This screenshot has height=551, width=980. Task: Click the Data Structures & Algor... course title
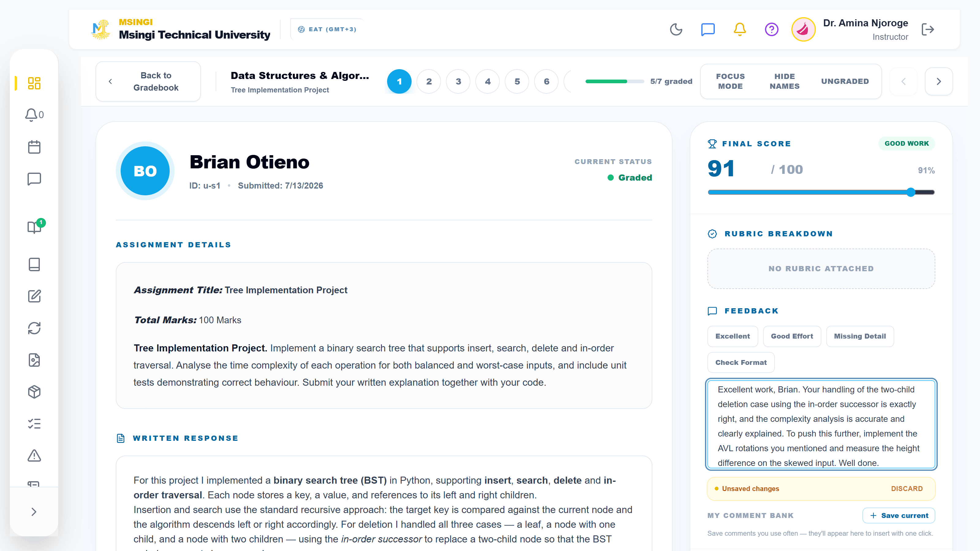(300, 75)
